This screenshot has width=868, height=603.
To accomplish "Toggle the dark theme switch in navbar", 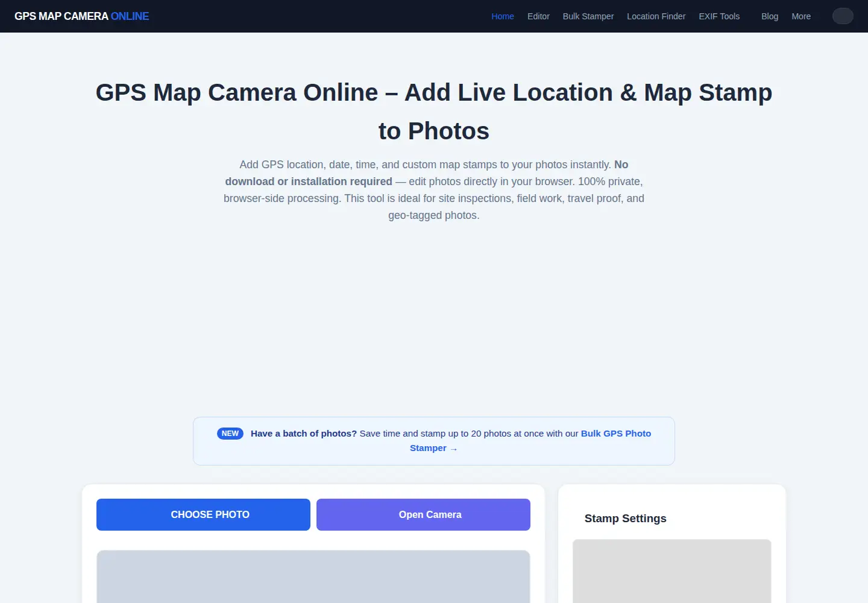I will (843, 16).
